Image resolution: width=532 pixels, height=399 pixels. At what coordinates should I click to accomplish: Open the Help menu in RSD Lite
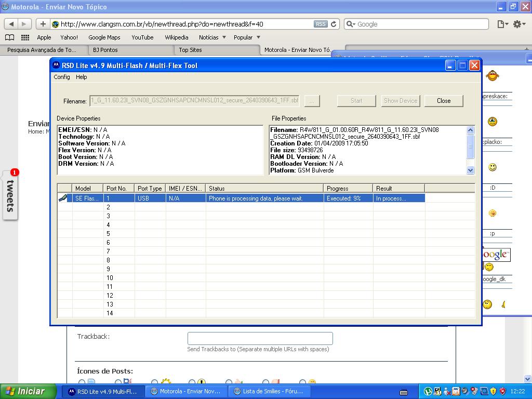(82, 77)
